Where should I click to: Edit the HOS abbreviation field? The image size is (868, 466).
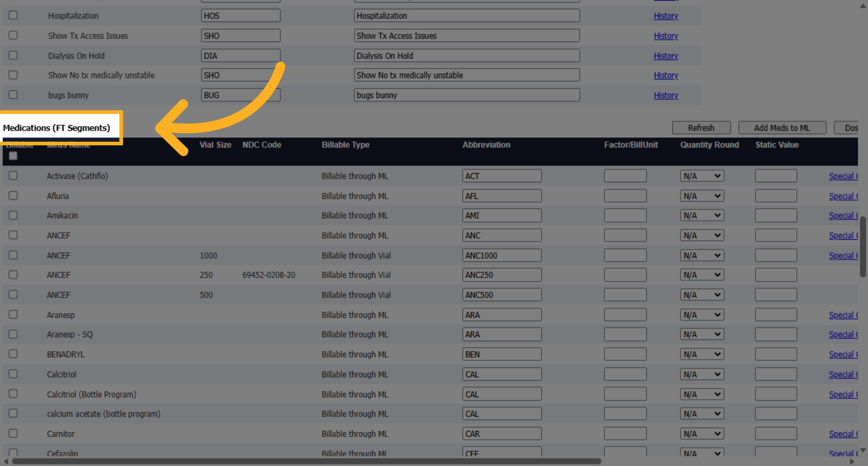[x=241, y=16]
